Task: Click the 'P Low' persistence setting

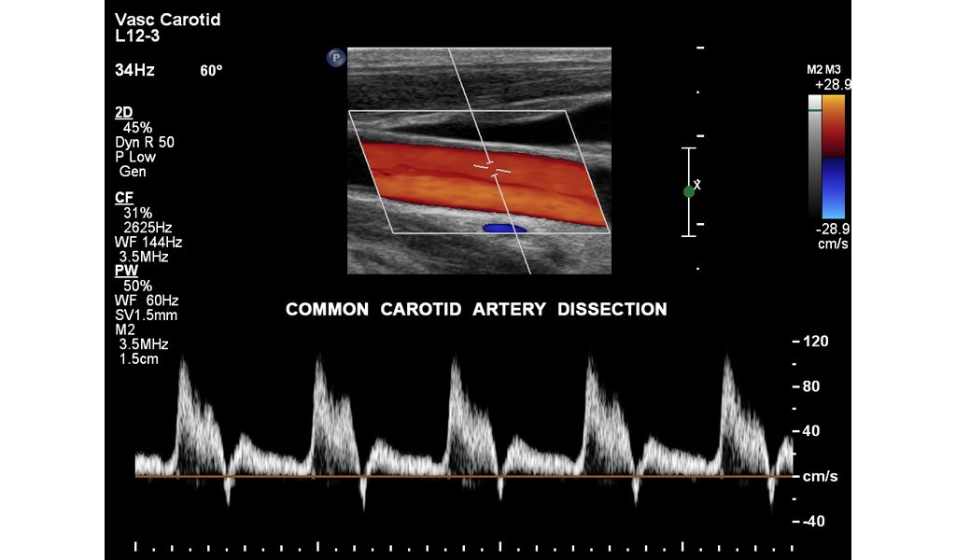Action: click(x=135, y=157)
